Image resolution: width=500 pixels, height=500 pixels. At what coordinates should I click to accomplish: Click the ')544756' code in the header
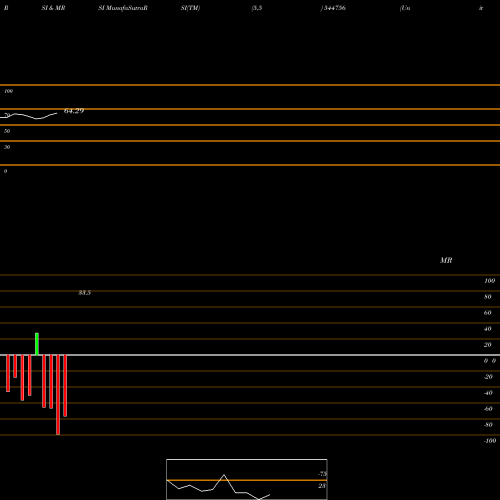pos(333,8)
